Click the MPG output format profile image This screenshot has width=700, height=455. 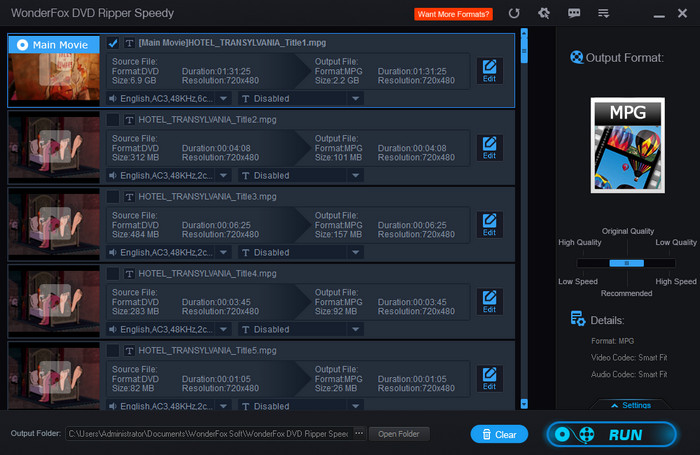coord(628,146)
